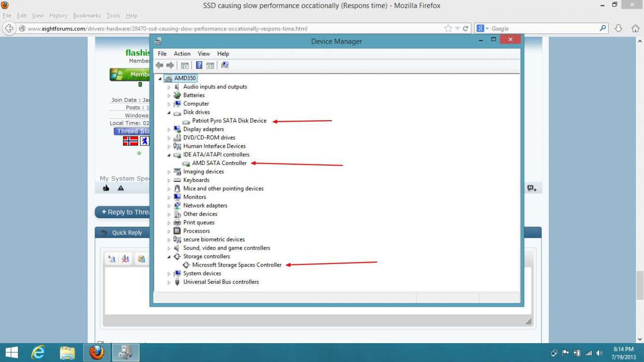This screenshot has width=644, height=362.
Task: Toggle Show/Hide Console Tree toolbar icon
Action: [184, 65]
